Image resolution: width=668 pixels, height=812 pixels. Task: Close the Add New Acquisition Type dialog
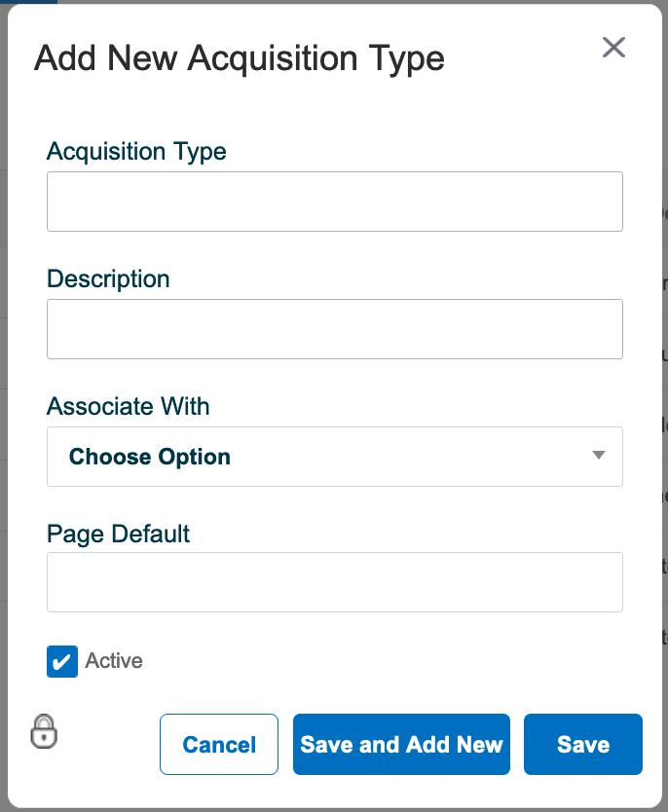[613, 47]
